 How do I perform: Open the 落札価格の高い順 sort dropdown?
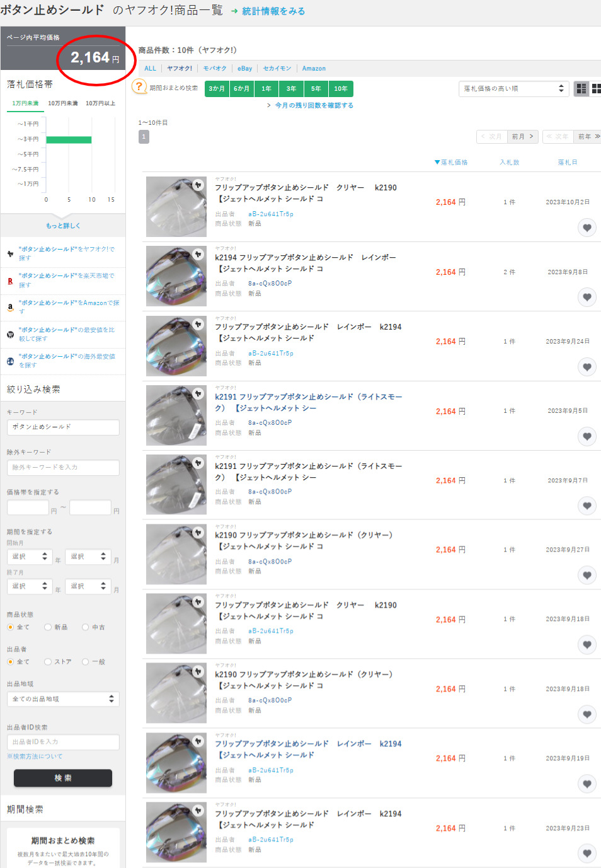[x=513, y=89]
